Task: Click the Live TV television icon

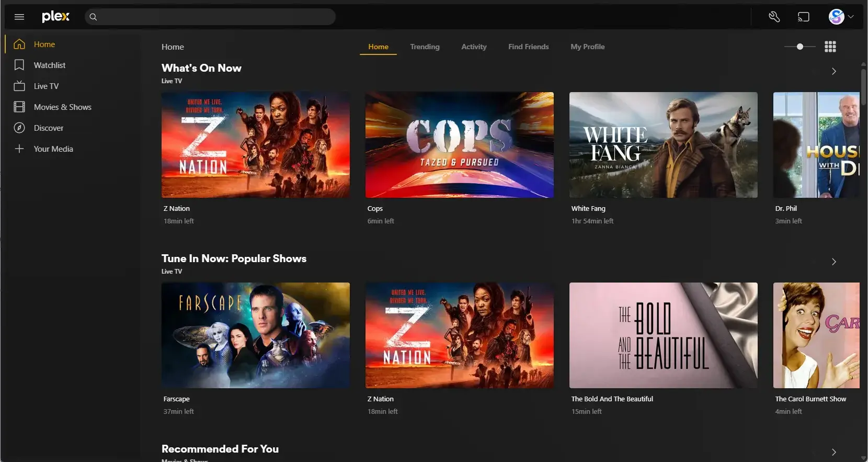Action: (19, 86)
